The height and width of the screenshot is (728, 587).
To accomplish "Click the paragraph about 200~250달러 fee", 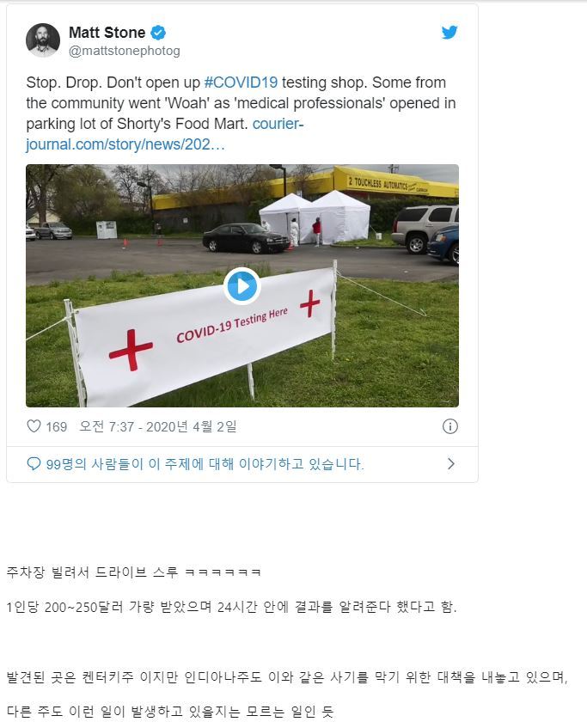I will click(x=232, y=607).
